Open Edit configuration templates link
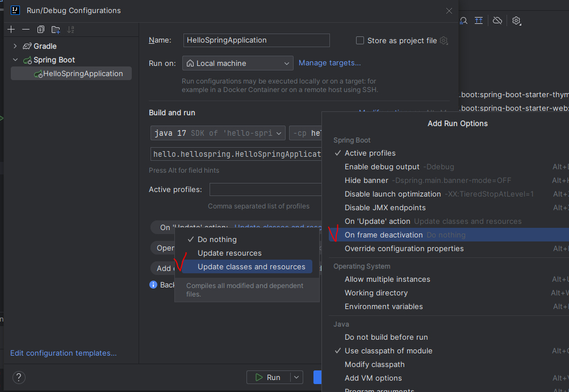The height and width of the screenshot is (392, 569). coord(64,353)
